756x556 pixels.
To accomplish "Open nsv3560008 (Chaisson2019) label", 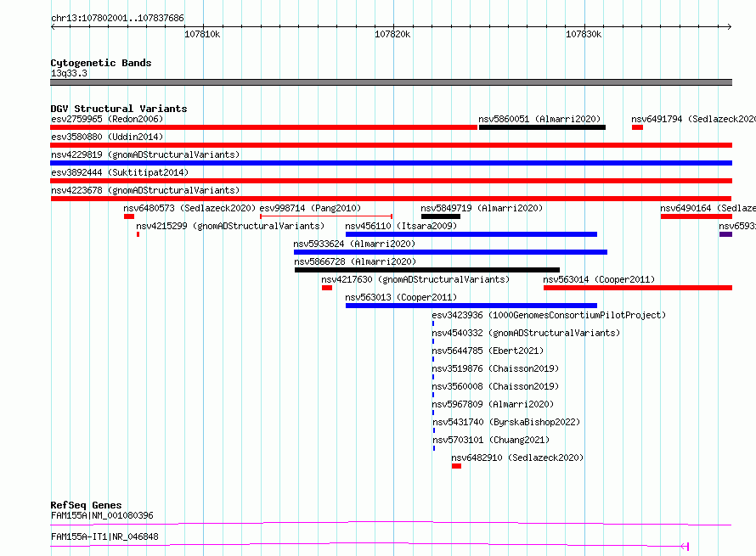I will [495, 386].
